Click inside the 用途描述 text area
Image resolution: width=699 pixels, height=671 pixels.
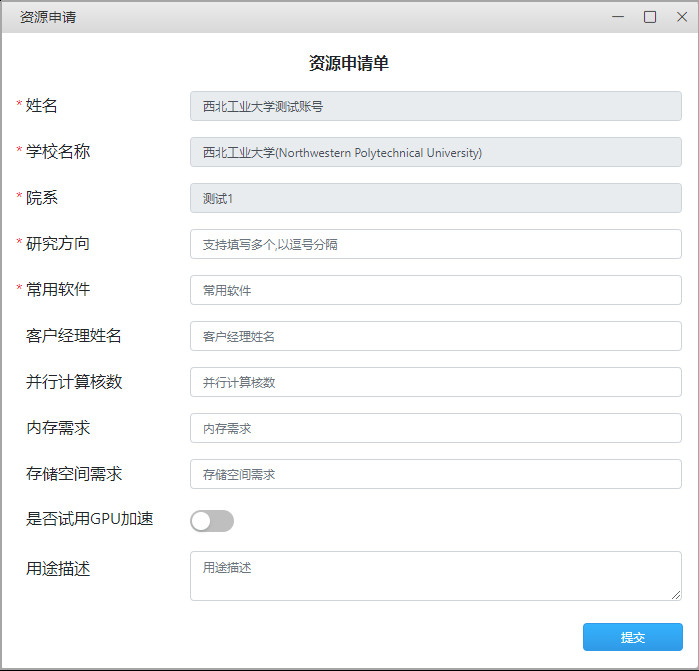(435, 575)
